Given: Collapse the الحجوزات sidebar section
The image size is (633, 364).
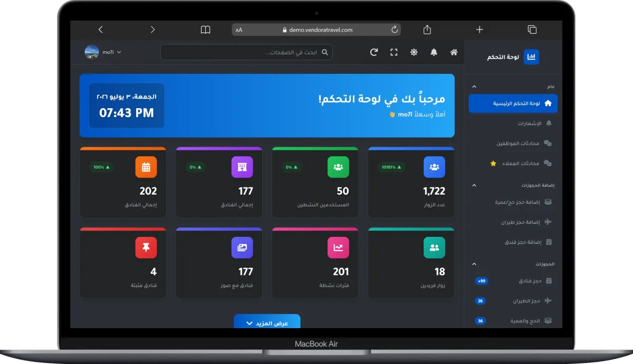Looking at the screenshot, I should (x=474, y=264).
